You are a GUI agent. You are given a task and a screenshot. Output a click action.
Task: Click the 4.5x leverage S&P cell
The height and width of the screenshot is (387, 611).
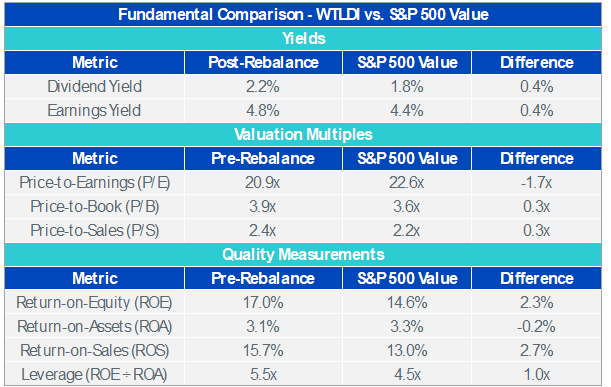coord(407,375)
